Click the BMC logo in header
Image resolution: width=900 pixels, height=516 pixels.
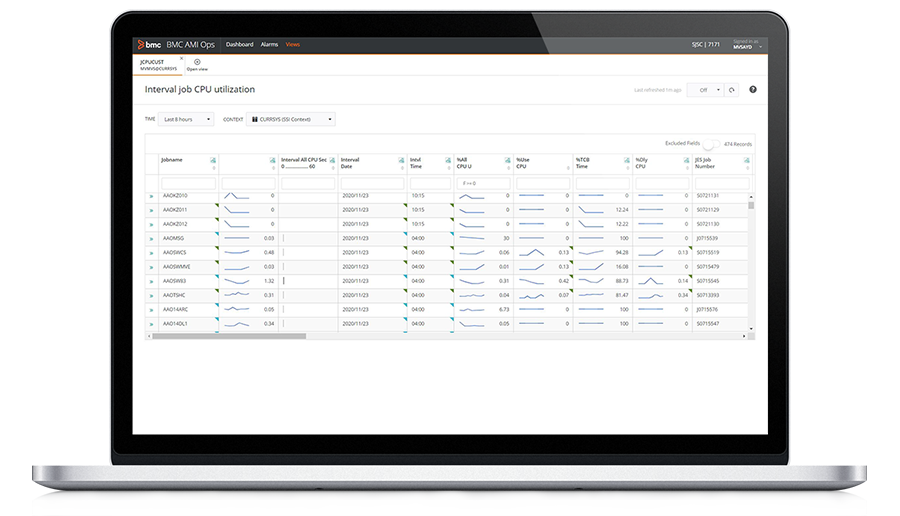(143, 45)
